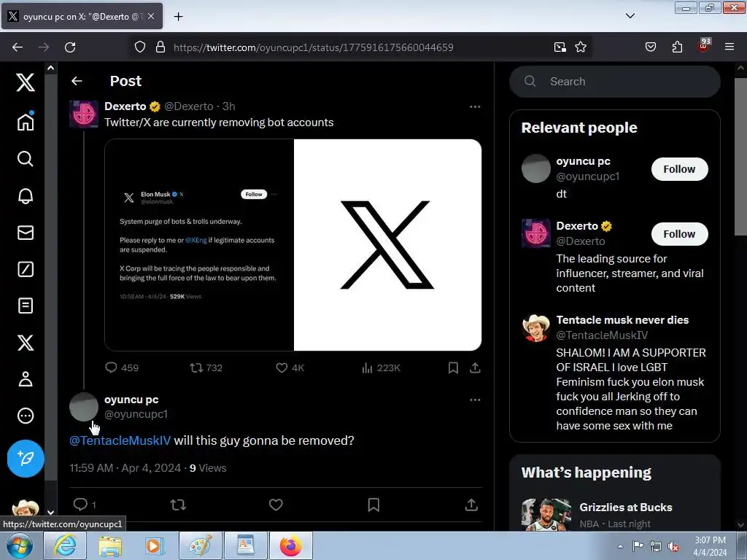Screen dimensions: 747x560
Task: Open a new browser tab
Action: tap(178, 17)
